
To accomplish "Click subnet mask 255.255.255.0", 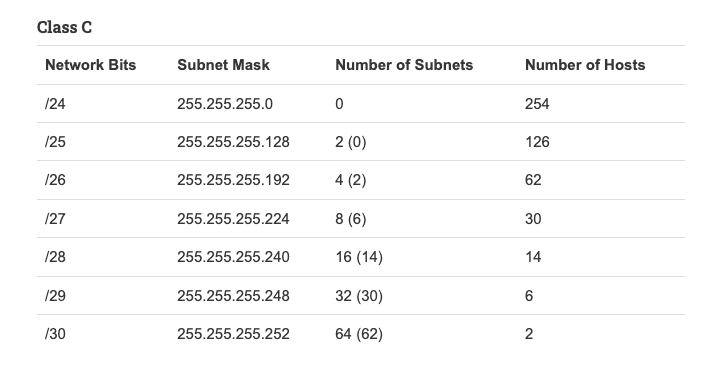I will [225, 104].
